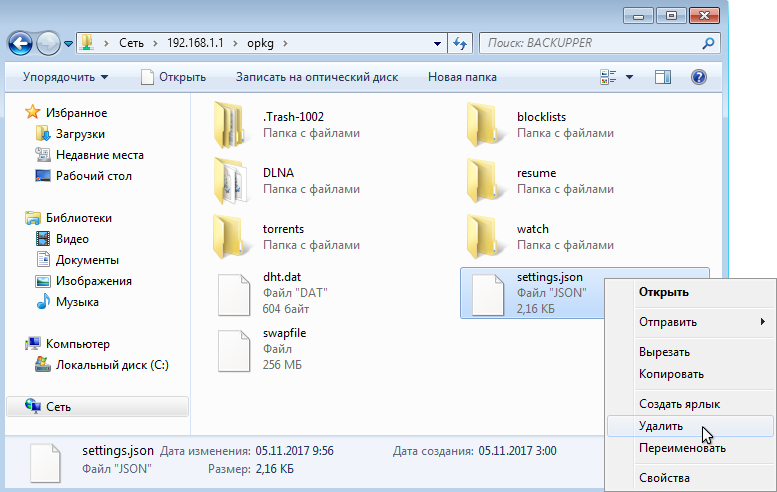777x492 pixels.
Task: Open the change view dropdown arrow
Action: tap(629, 77)
